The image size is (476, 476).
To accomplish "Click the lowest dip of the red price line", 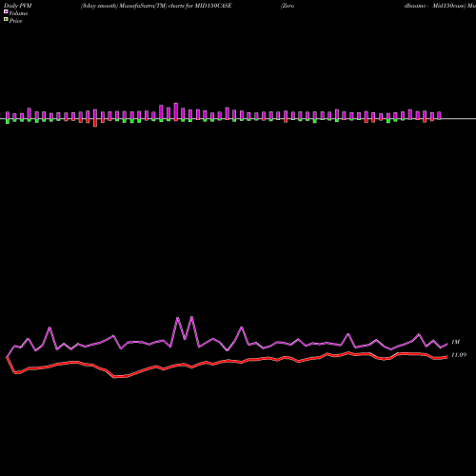I will (x=115, y=377).
